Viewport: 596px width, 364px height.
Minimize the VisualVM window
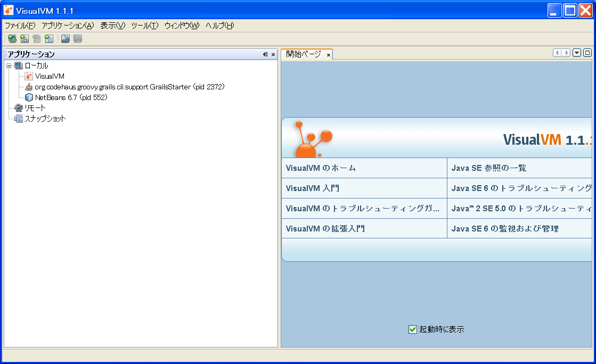pos(554,11)
